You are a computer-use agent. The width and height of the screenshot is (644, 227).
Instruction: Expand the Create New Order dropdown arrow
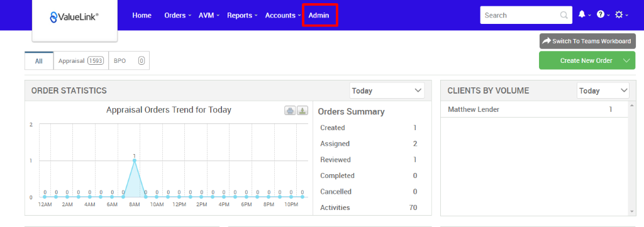pyautogui.click(x=626, y=60)
